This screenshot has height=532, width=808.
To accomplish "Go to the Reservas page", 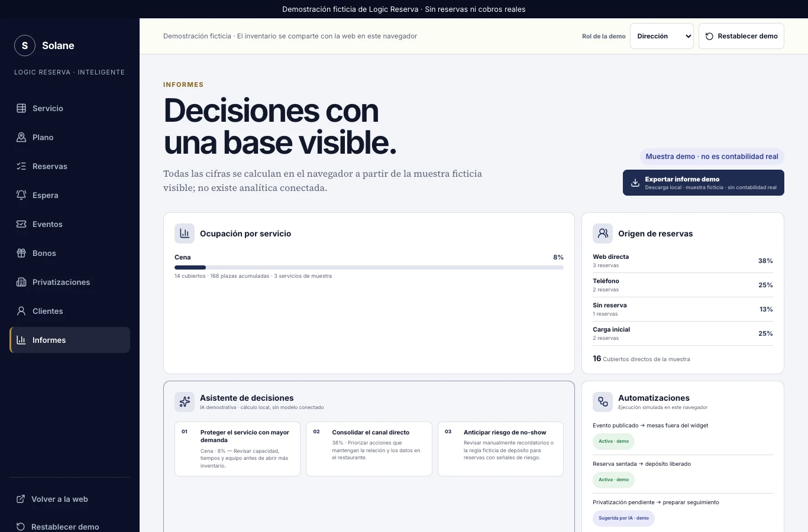I will 70,166.
